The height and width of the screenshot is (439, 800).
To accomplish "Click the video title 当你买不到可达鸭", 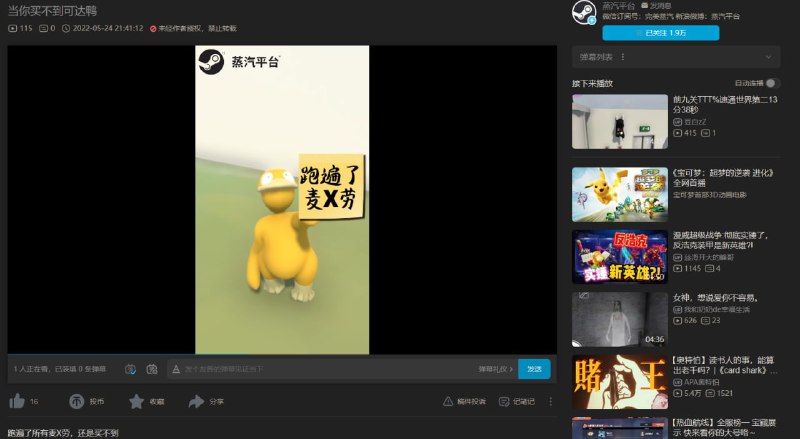I will pyautogui.click(x=52, y=11).
